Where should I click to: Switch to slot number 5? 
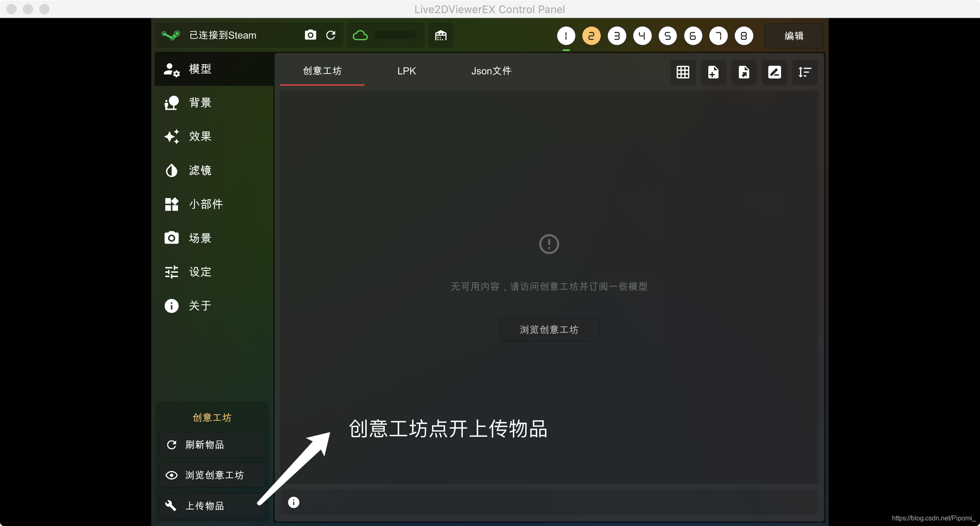(668, 36)
